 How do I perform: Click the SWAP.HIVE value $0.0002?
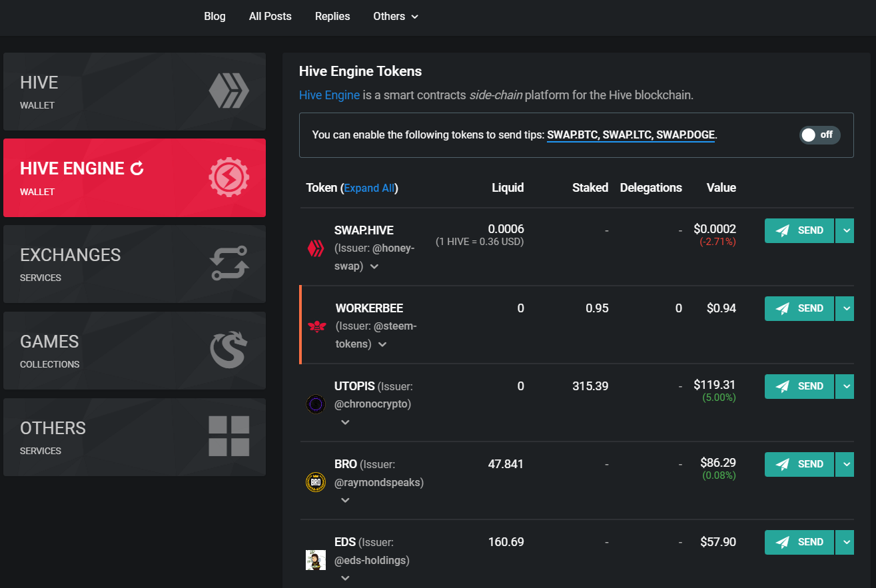[715, 229]
